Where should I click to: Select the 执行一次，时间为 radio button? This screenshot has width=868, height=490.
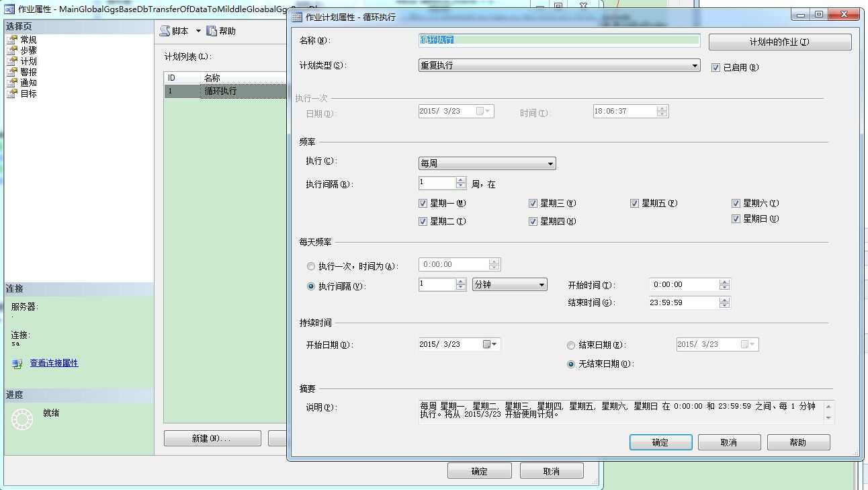tap(310, 266)
